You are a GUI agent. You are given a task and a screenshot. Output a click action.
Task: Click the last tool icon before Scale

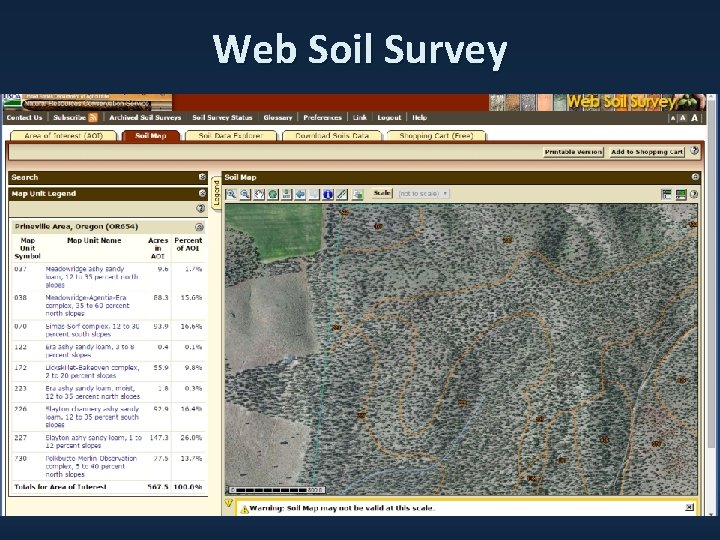tap(358, 194)
